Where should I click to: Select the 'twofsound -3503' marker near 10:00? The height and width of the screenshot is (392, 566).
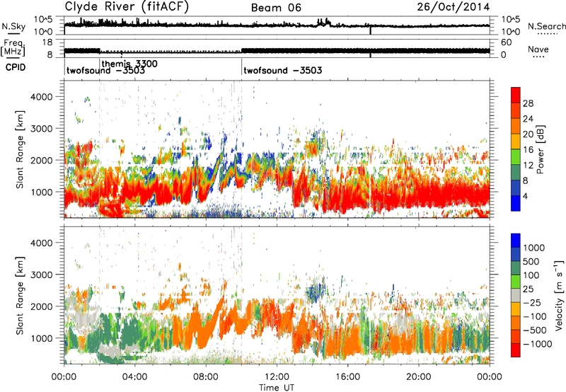[x=282, y=70]
